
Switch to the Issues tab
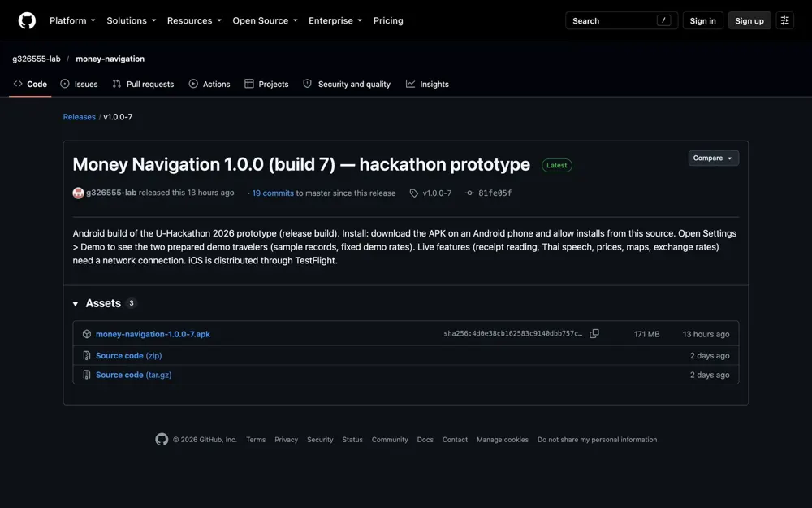(x=79, y=84)
